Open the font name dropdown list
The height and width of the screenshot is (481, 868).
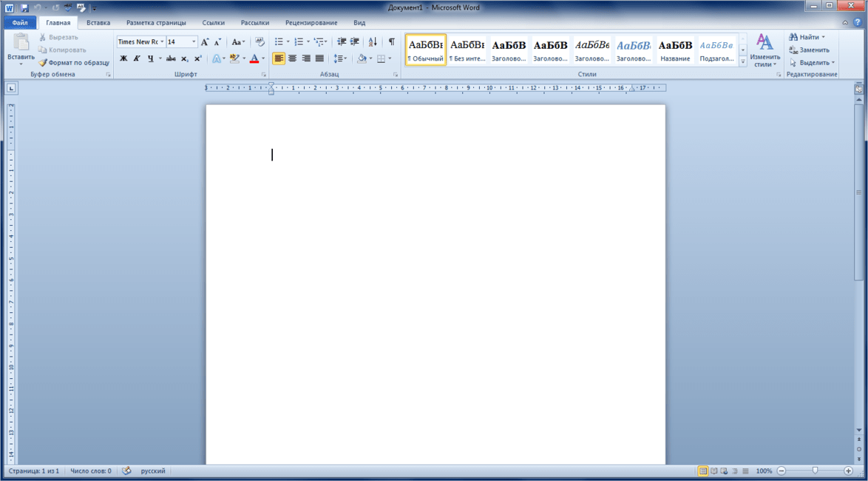click(x=162, y=42)
